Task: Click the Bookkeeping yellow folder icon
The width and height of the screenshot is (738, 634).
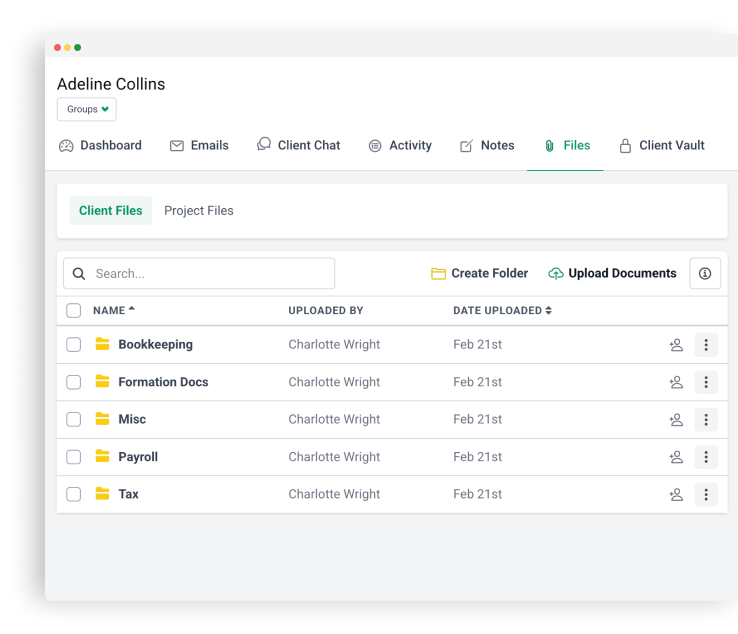Action: [102, 344]
